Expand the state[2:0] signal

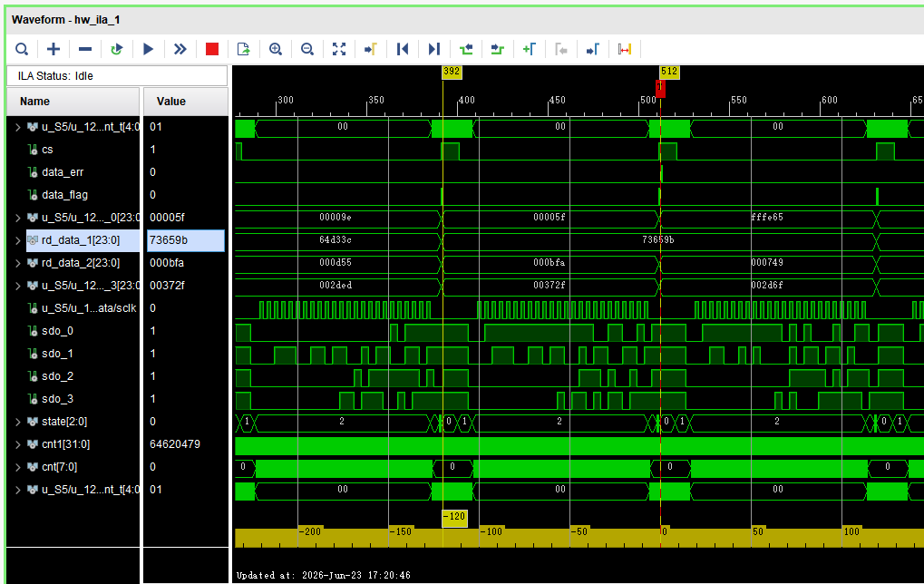coord(17,422)
